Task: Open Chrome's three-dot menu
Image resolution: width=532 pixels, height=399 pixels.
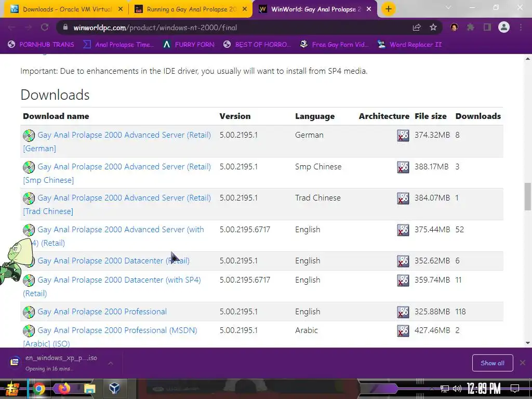Action: [521, 28]
